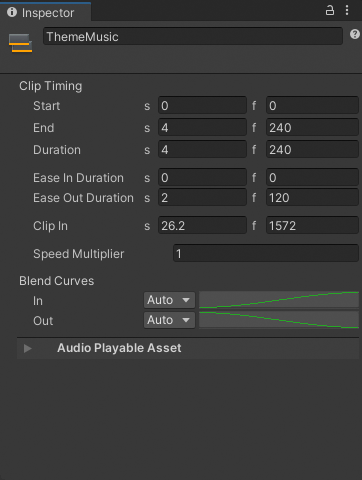
Task: Select the End frames field showing 240
Action: click(x=312, y=128)
